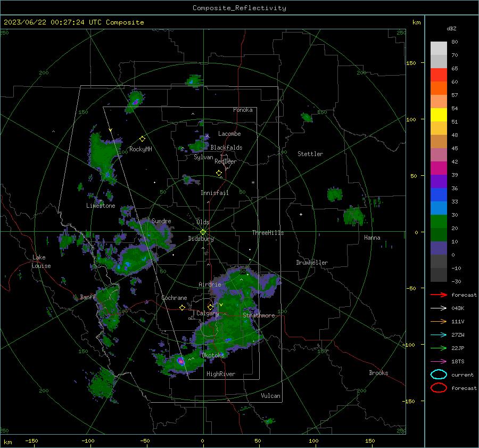Click the intense storm cell west of Okotoks

click(x=181, y=361)
